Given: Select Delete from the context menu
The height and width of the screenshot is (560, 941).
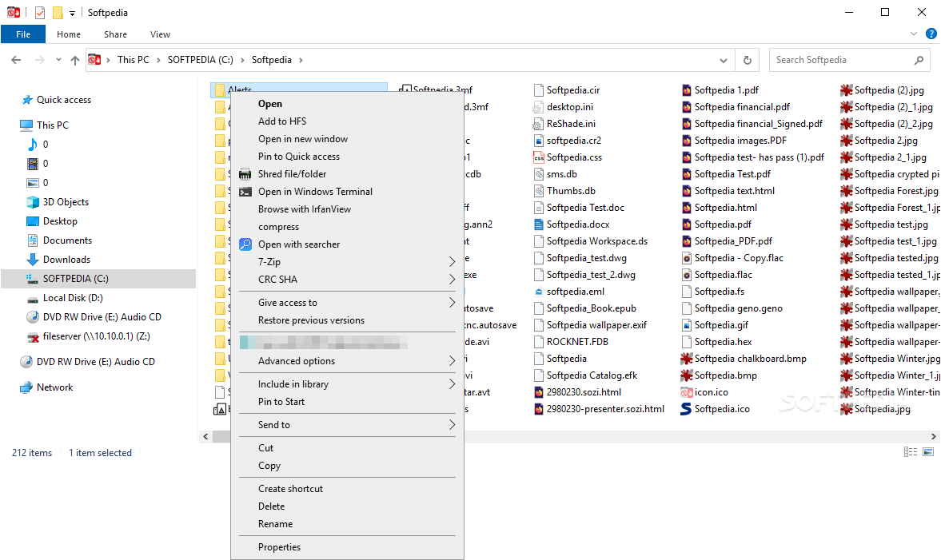Looking at the screenshot, I should (x=271, y=506).
